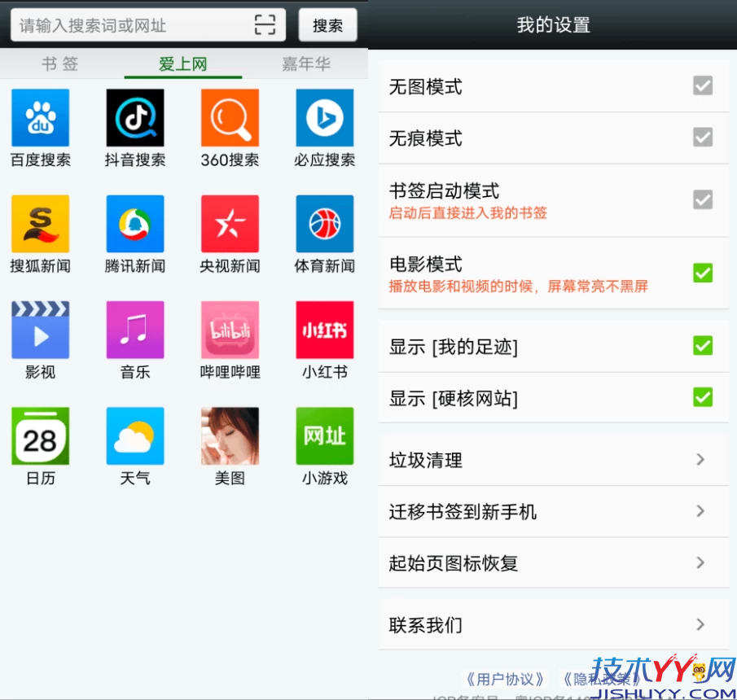Launch 360搜索

click(229, 116)
